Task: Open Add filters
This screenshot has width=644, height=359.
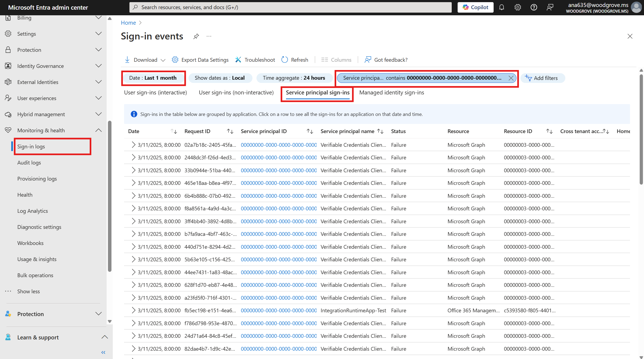Action: 543,78
